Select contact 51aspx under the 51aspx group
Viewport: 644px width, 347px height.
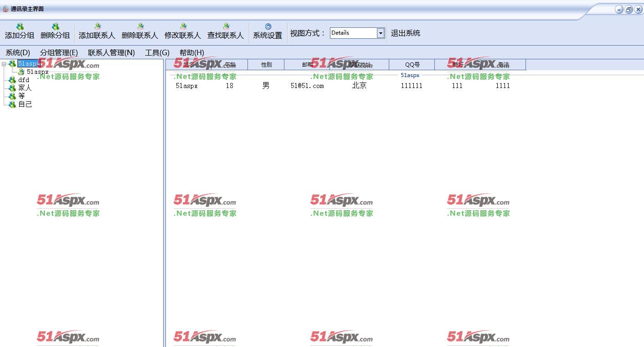37,72
